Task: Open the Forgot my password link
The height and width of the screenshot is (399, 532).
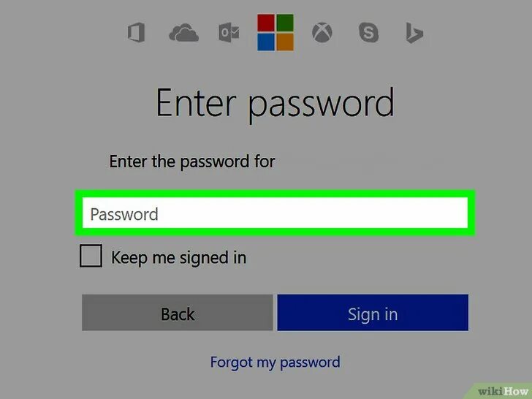Action: 275,362
